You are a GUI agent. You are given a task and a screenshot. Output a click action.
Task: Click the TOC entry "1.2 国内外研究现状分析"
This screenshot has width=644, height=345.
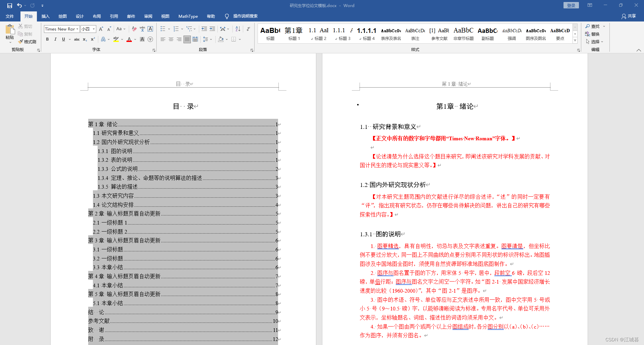pos(121,142)
